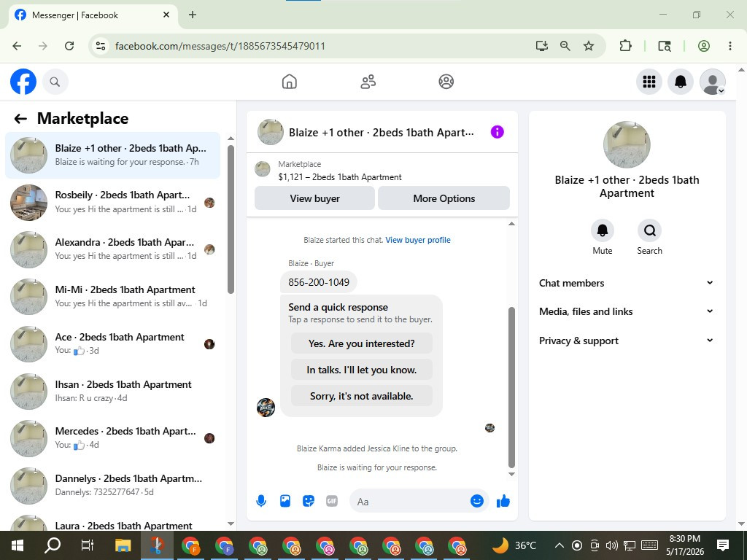Open Mi-Mi conversation

pos(113,296)
